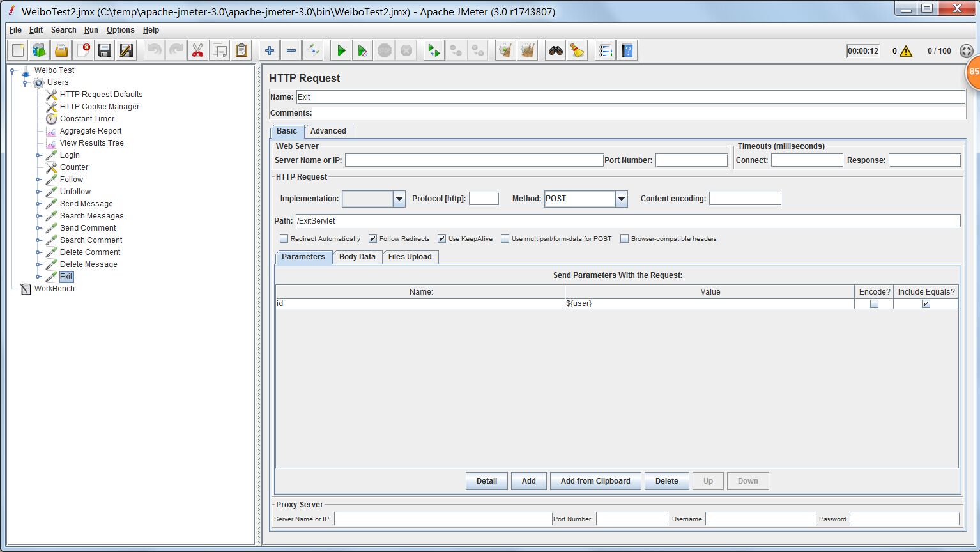The image size is (980, 552).
Task: Click the Add parameter button
Action: [529, 481]
